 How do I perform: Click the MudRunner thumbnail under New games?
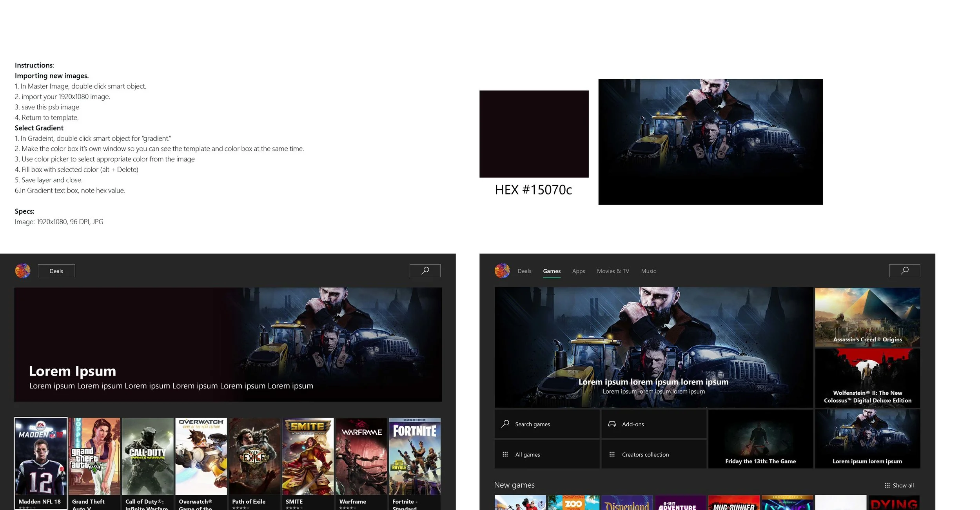click(734, 503)
